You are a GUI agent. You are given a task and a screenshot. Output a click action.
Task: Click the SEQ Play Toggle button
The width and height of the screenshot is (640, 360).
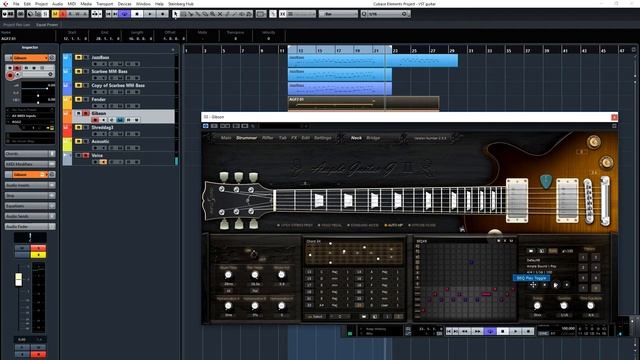coord(556,285)
